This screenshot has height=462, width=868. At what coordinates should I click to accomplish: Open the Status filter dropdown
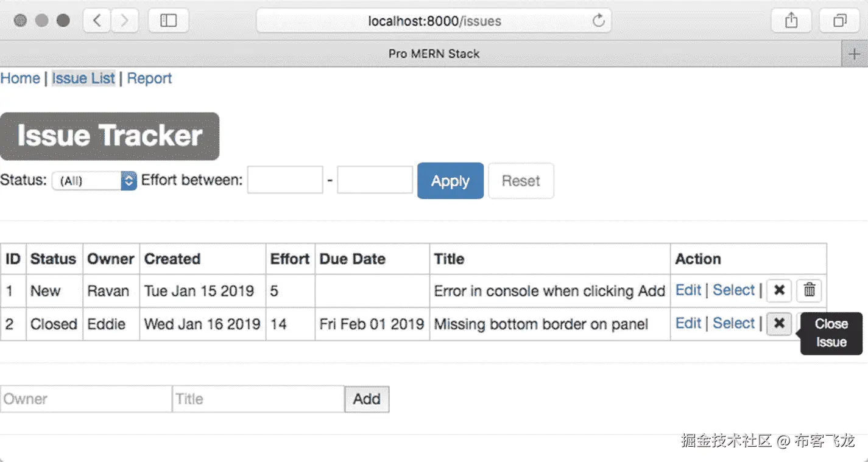tap(94, 181)
